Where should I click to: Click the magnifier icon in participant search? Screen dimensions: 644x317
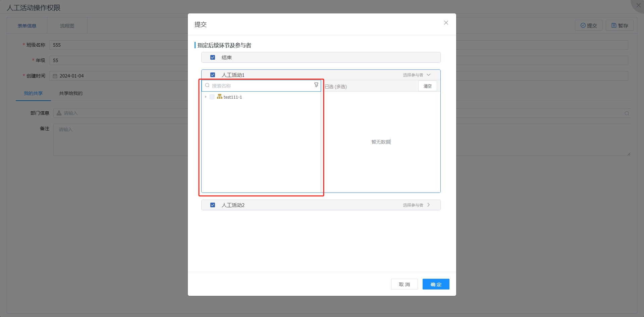tap(207, 86)
